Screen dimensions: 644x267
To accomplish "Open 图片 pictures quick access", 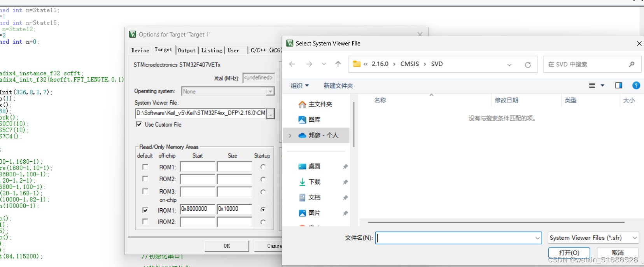I will coord(310,213).
